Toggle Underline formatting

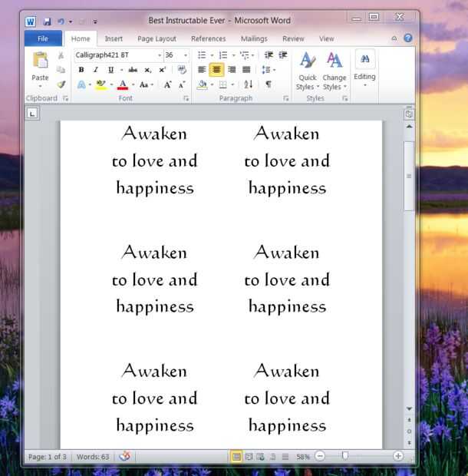coord(110,70)
